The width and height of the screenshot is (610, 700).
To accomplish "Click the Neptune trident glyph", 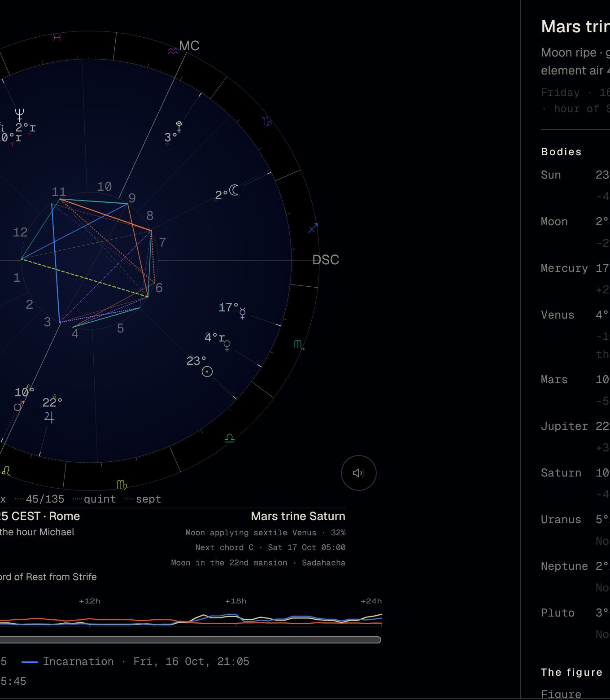I will 19,115.
